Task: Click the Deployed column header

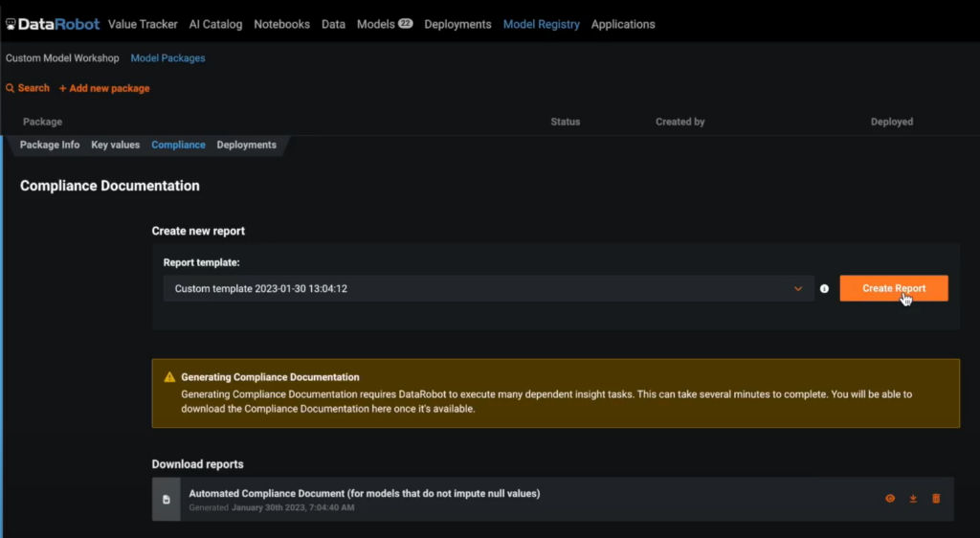Action: pyautogui.click(x=892, y=122)
